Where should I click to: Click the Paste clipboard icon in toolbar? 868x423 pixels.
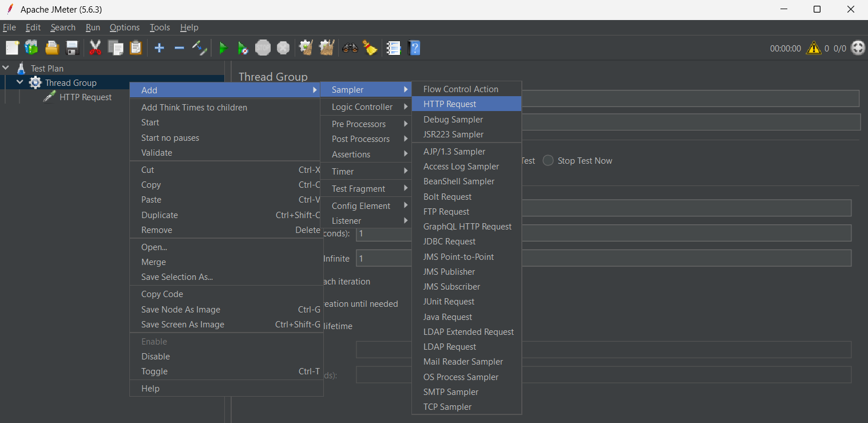(x=136, y=48)
